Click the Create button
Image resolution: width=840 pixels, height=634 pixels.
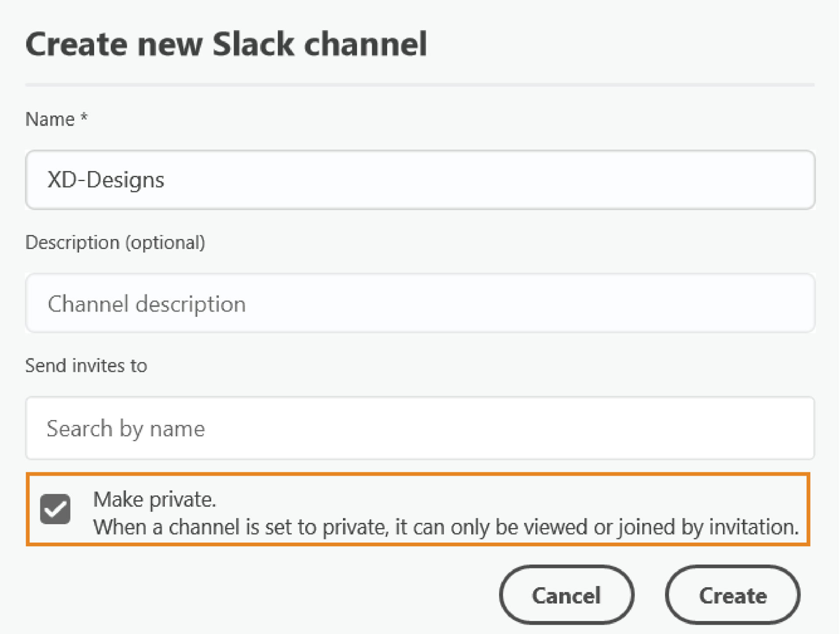pos(733,595)
